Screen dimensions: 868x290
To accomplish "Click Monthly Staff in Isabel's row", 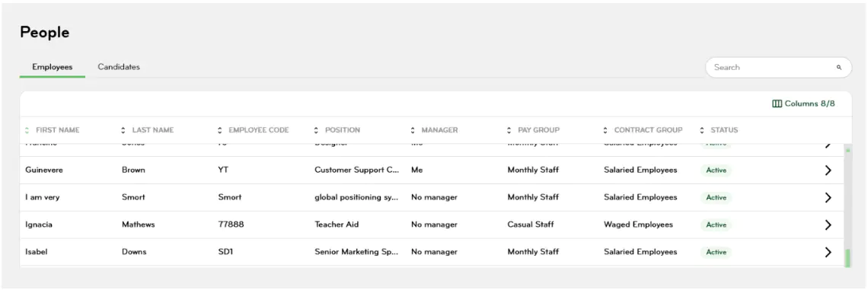I will (x=533, y=251).
